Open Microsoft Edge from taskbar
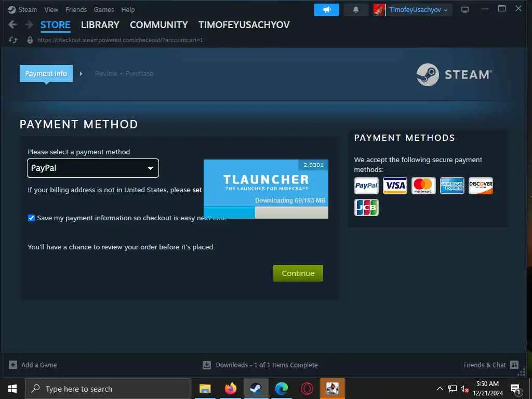This screenshot has width=532, height=399. pos(281,389)
